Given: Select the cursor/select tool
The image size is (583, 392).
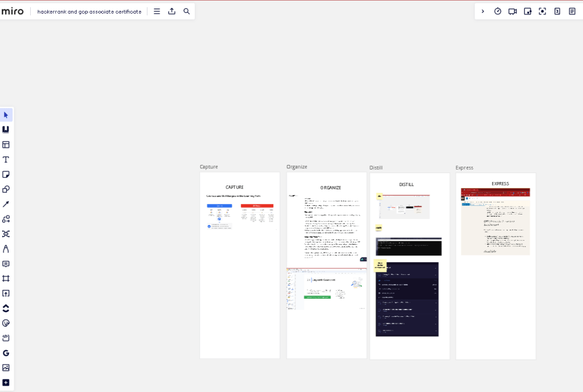Looking at the screenshot, I should pos(6,115).
